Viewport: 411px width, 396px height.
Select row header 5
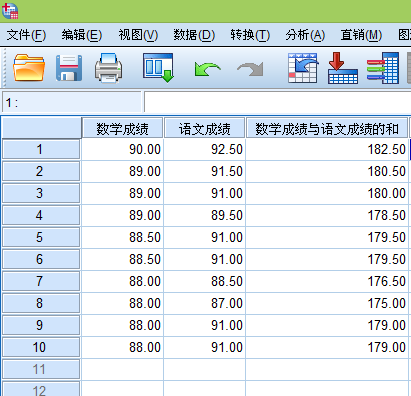tap(41, 237)
